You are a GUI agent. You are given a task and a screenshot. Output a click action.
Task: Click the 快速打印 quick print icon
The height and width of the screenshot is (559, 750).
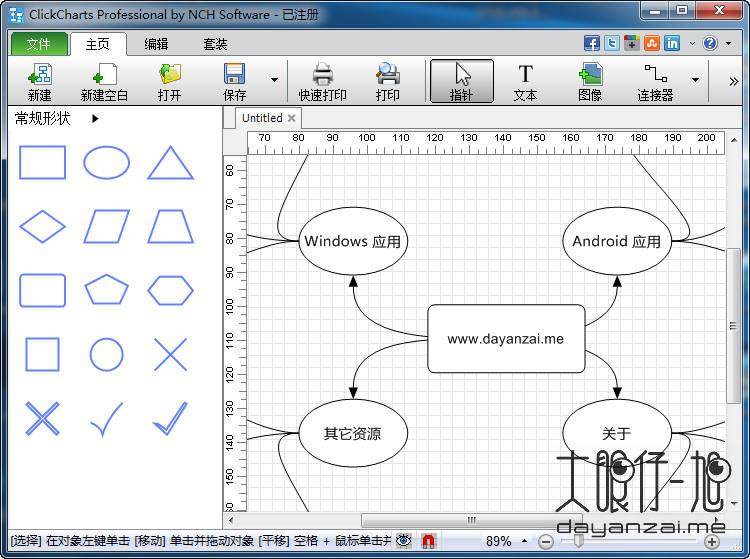tap(323, 82)
